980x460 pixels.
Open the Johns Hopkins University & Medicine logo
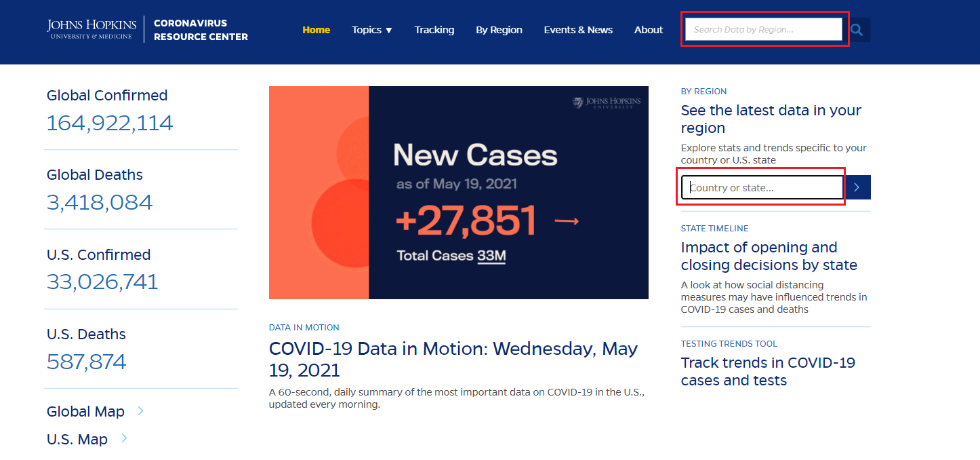pos(91,29)
